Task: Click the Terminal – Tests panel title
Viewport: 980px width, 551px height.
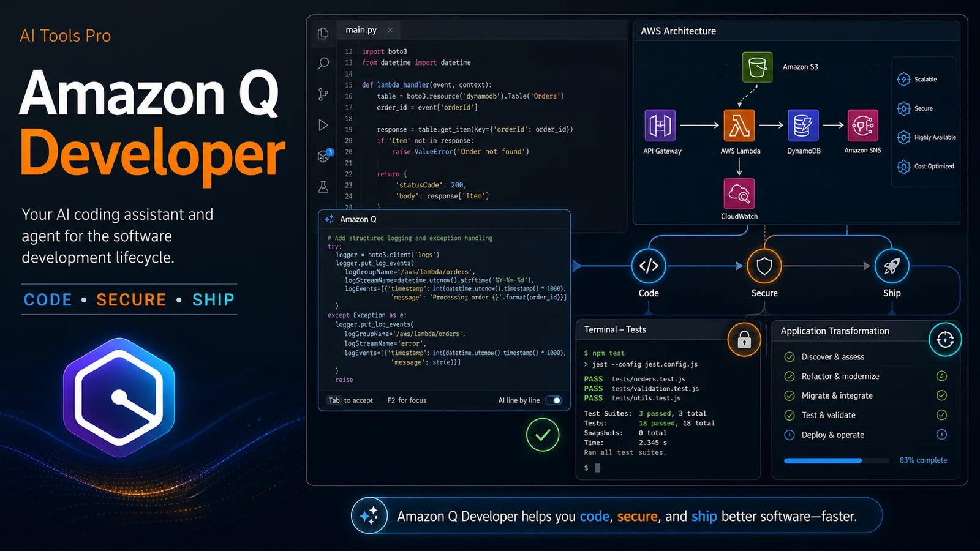Action: click(x=615, y=330)
